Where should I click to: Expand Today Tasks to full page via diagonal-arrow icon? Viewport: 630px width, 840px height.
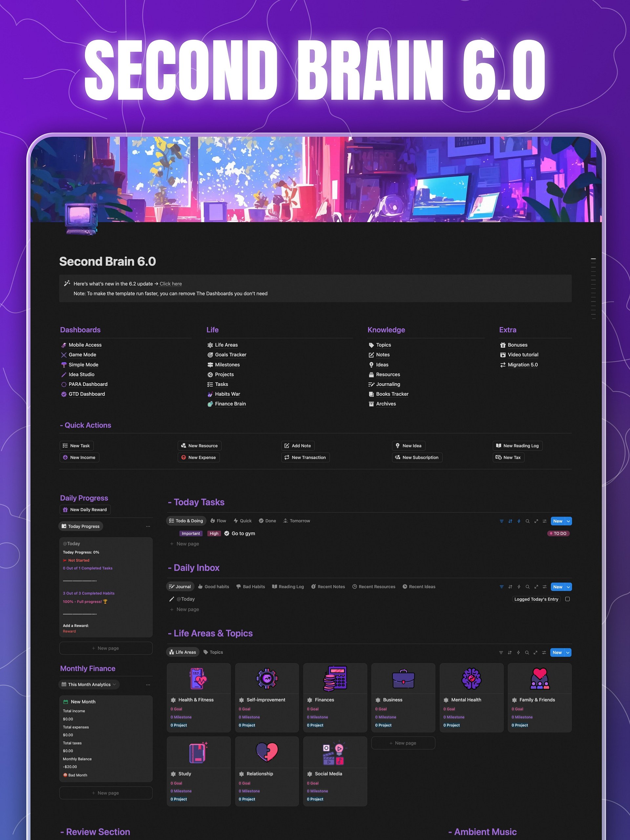536,521
